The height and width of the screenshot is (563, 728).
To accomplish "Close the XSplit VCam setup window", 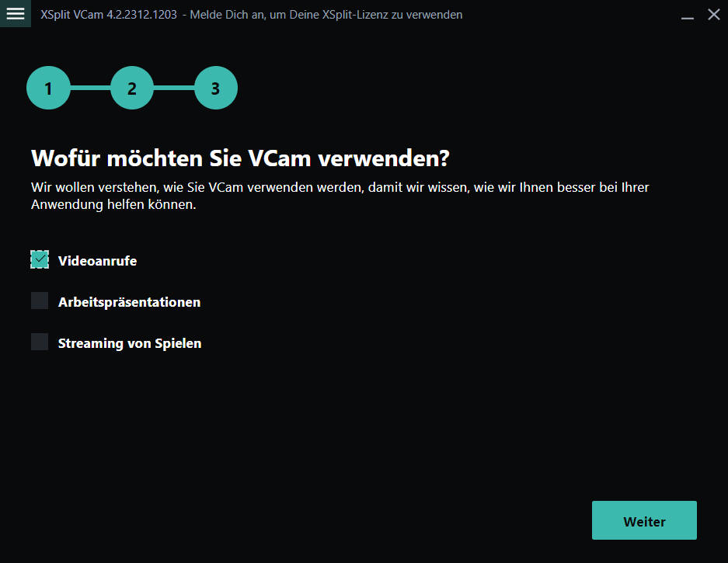I will (x=713, y=15).
